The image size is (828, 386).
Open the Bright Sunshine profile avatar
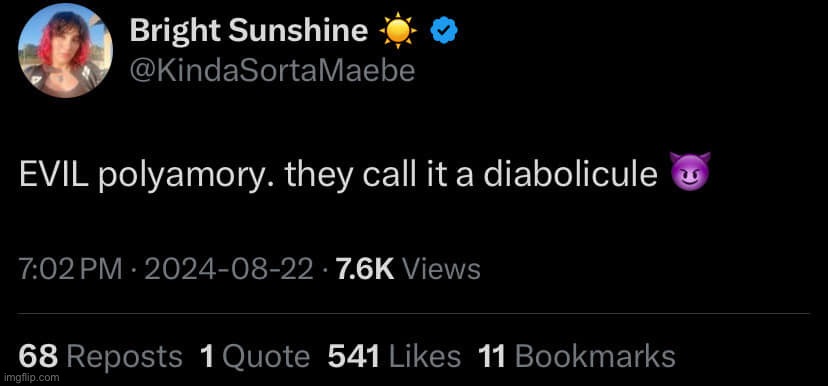coord(65,51)
